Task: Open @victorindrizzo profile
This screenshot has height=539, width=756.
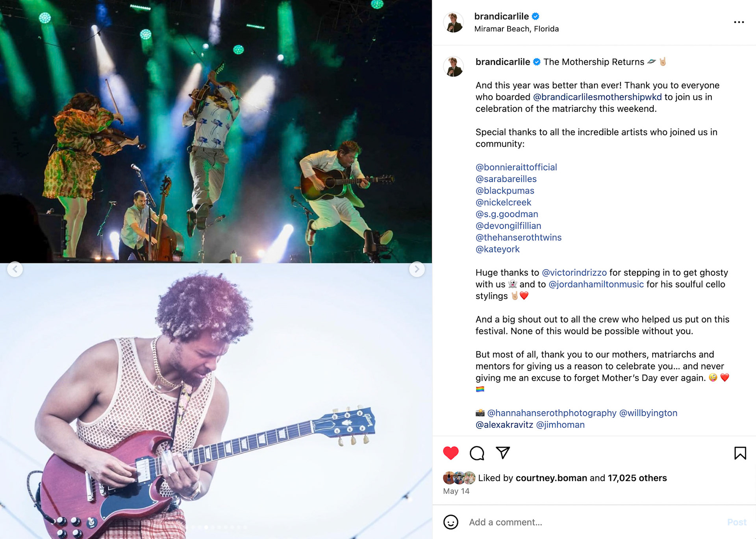Action: pyautogui.click(x=574, y=273)
